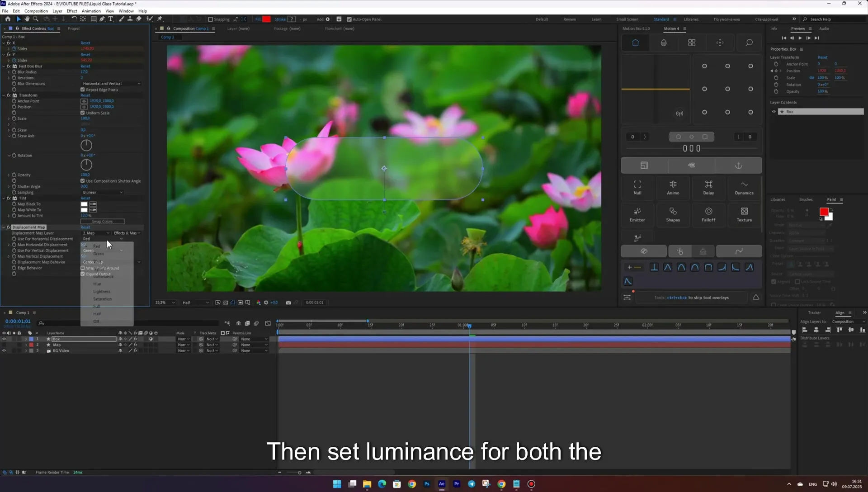Open Displacement Map Layer dropdown

point(96,233)
